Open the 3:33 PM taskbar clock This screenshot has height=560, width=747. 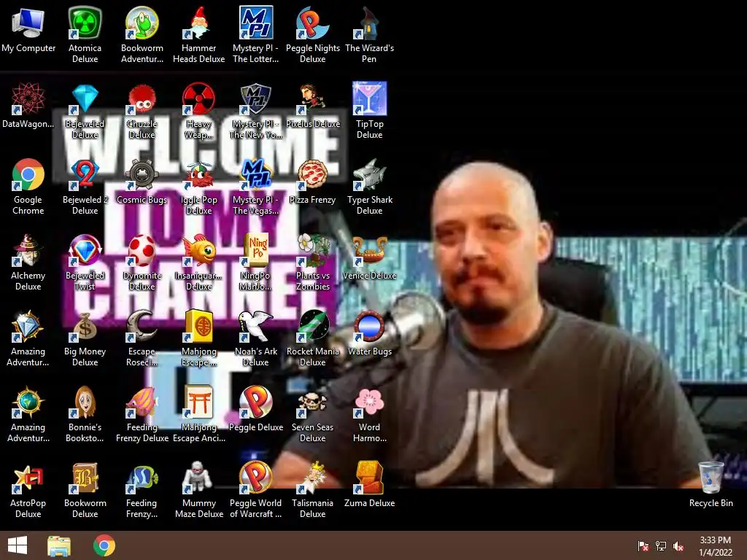click(x=715, y=545)
